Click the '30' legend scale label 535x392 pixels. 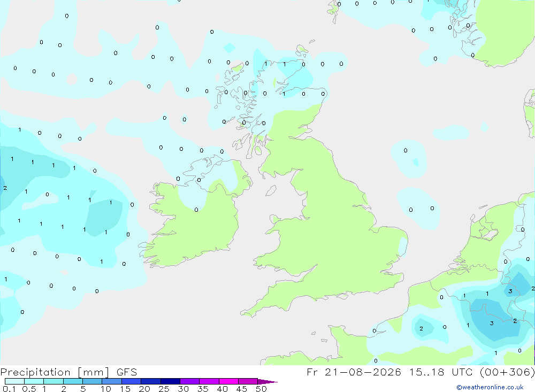[184, 389]
